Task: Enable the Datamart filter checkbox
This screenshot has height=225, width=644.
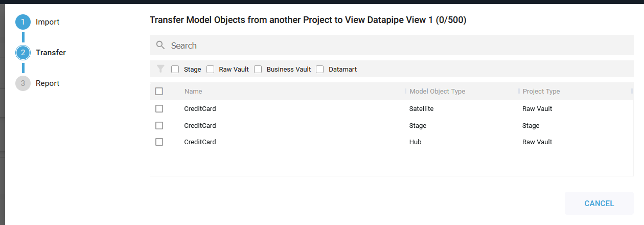Action: point(320,70)
